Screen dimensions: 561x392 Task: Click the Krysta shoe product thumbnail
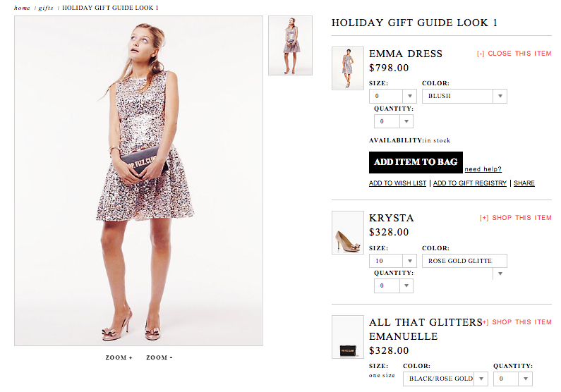coord(347,233)
